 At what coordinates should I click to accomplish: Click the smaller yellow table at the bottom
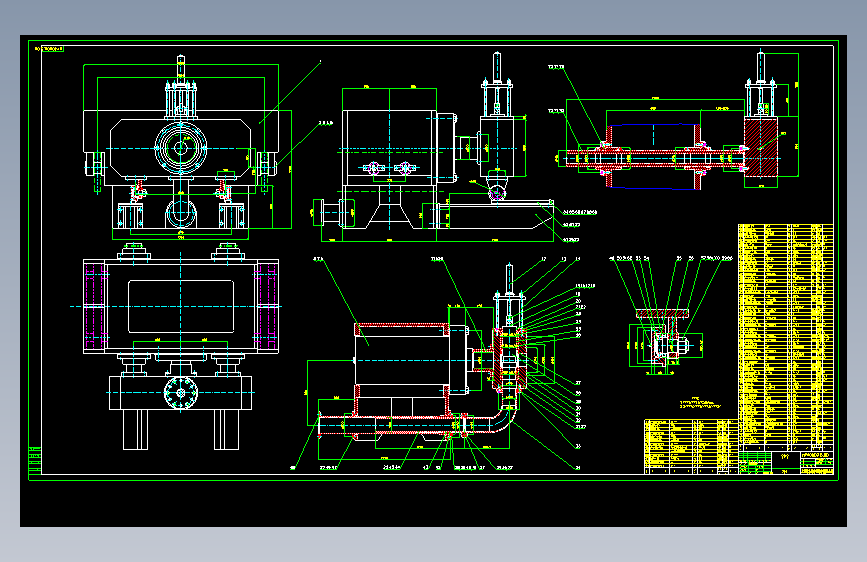point(691,446)
